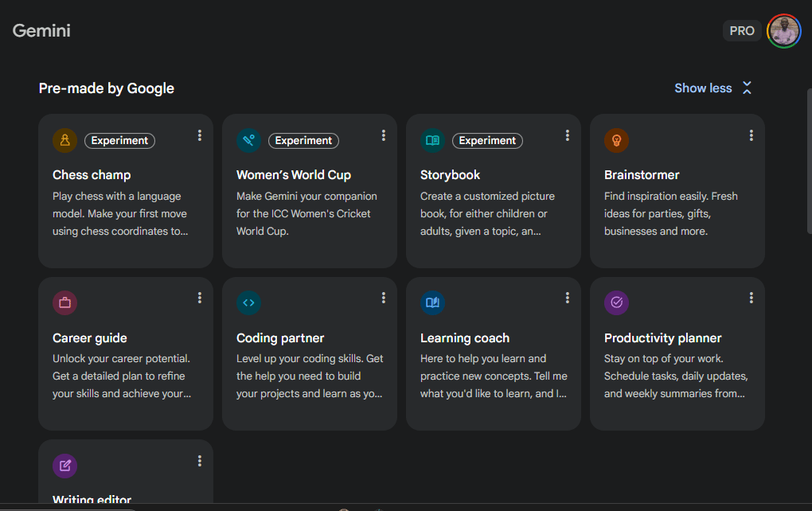Image resolution: width=812 pixels, height=511 pixels.
Task: Collapse the list with Show less
Action: point(712,88)
